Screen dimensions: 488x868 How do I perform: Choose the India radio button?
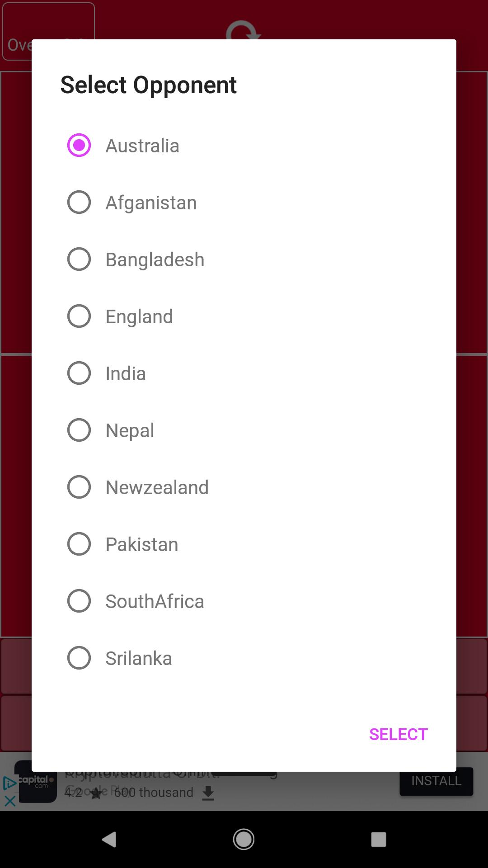point(79,373)
